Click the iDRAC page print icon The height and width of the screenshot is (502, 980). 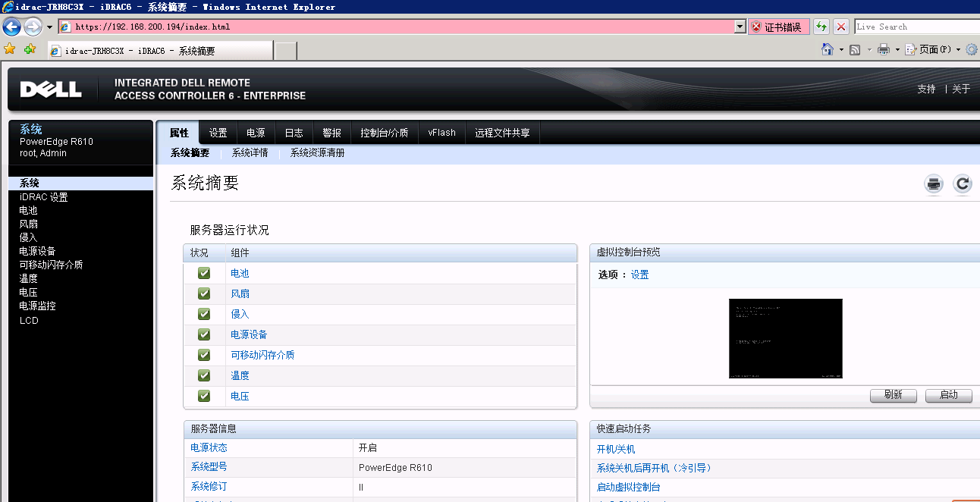[934, 184]
